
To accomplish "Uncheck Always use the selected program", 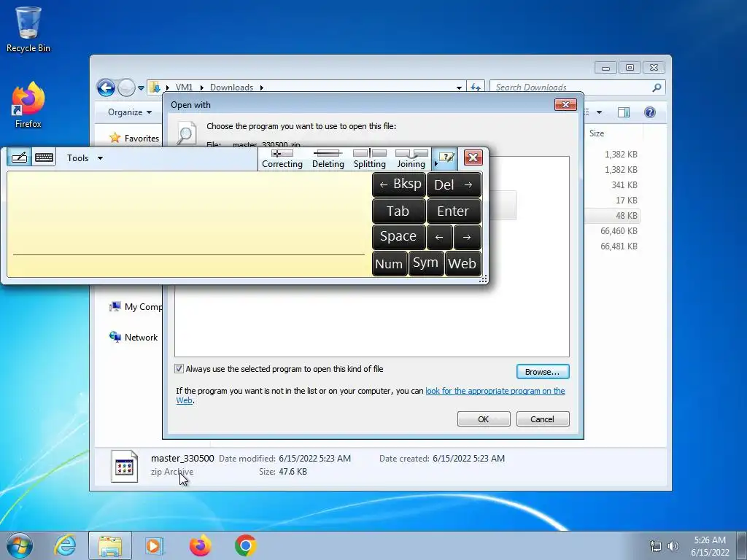I will click(x=179, y=368).
